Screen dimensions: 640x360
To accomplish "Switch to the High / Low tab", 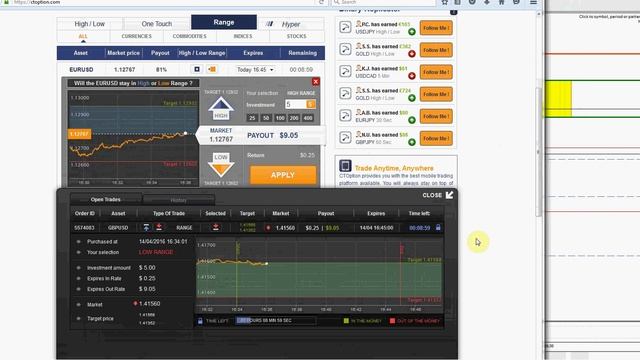I will point(89,24).
